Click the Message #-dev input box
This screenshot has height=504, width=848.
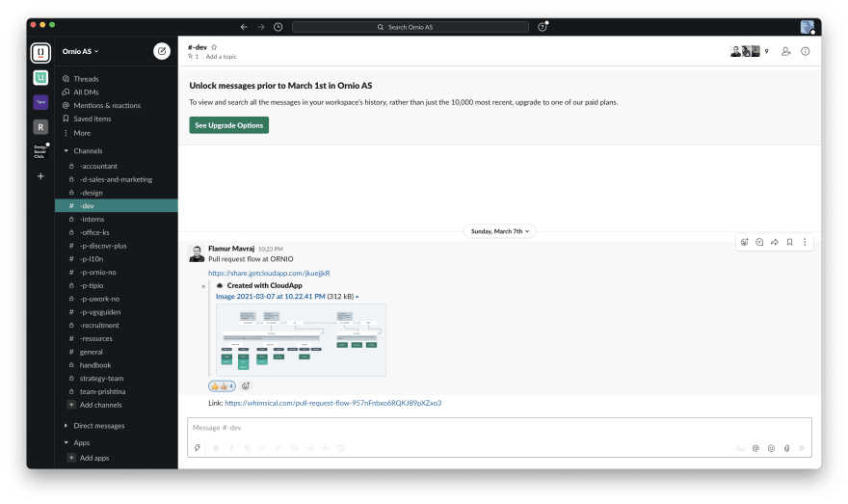500,428
